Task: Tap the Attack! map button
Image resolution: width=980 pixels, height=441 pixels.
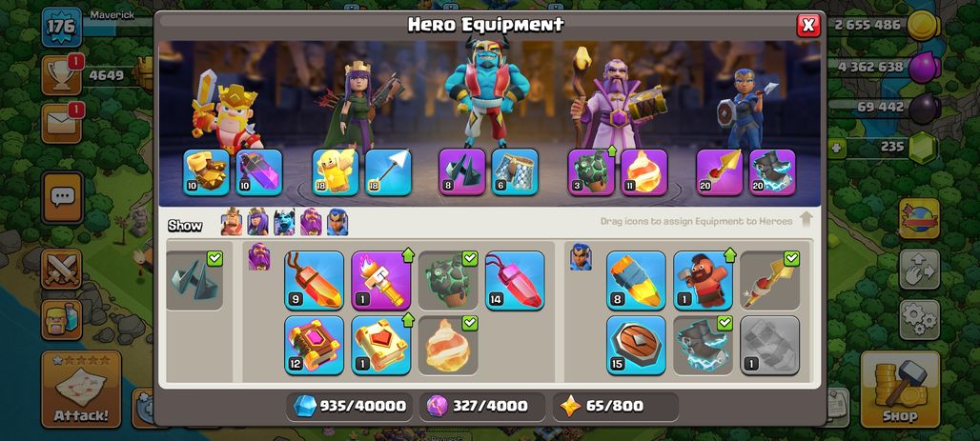Action: coord(81,390)
